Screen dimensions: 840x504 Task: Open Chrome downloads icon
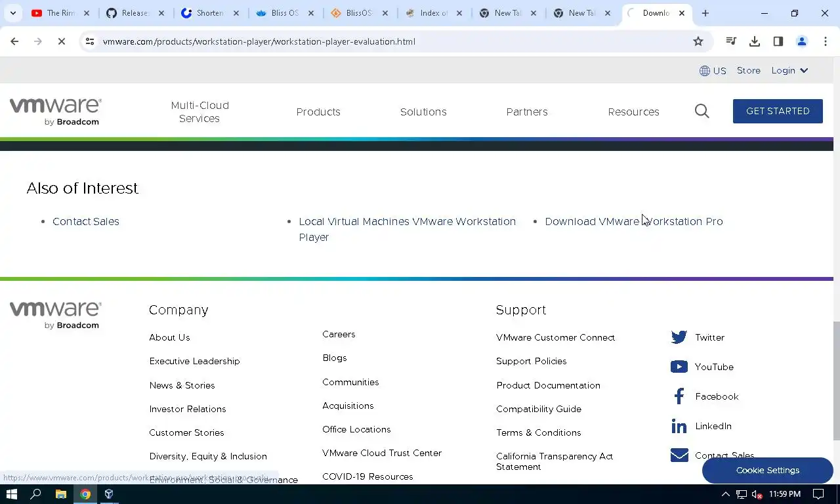point(755,41)
